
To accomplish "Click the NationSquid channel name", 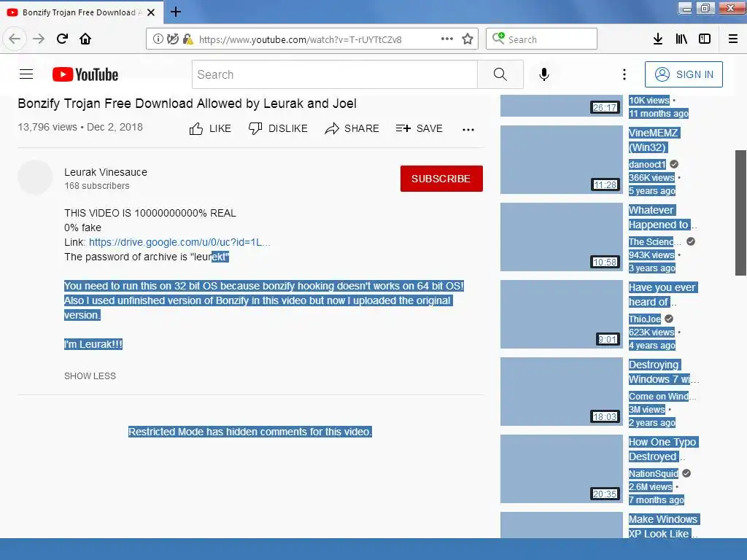I will (653, 474).
